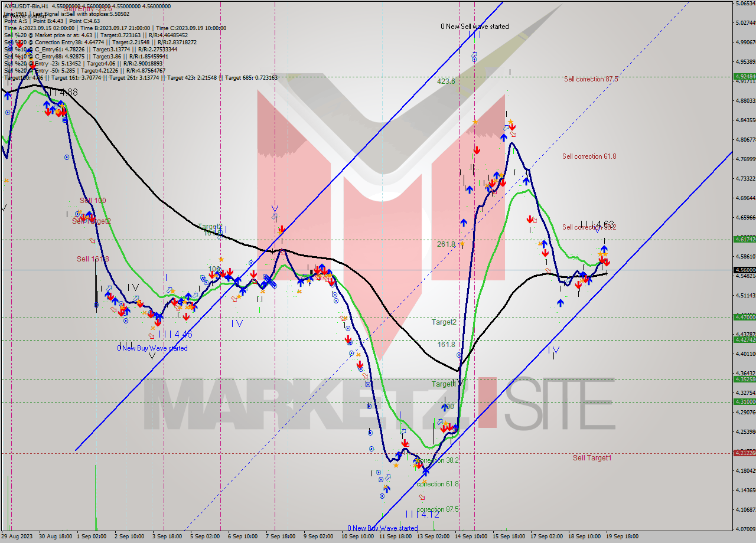756x543 pixels.
Task: Select '1 Sep 02:00' on the time axis
Action: click(x=92, y=537)
